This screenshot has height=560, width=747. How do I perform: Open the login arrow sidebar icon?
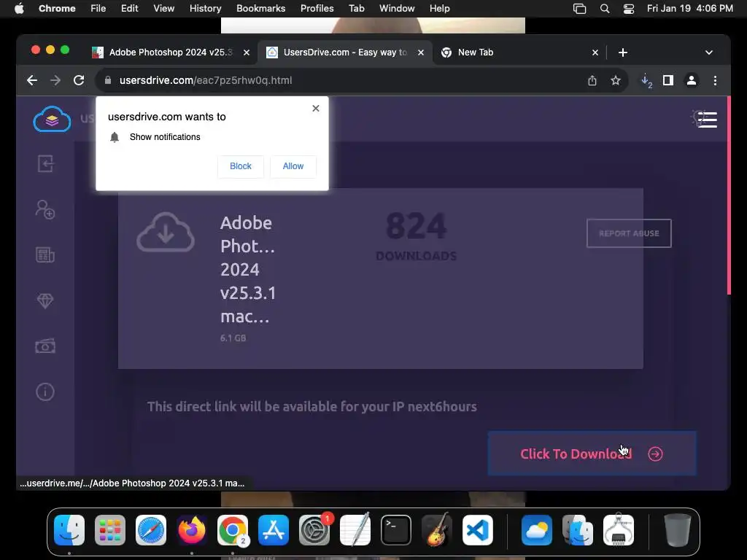click(45, 164)
